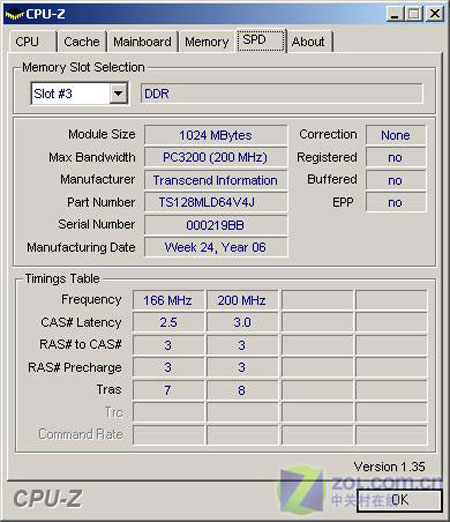Click the Version 1.35 label

(x=389, y=467)
